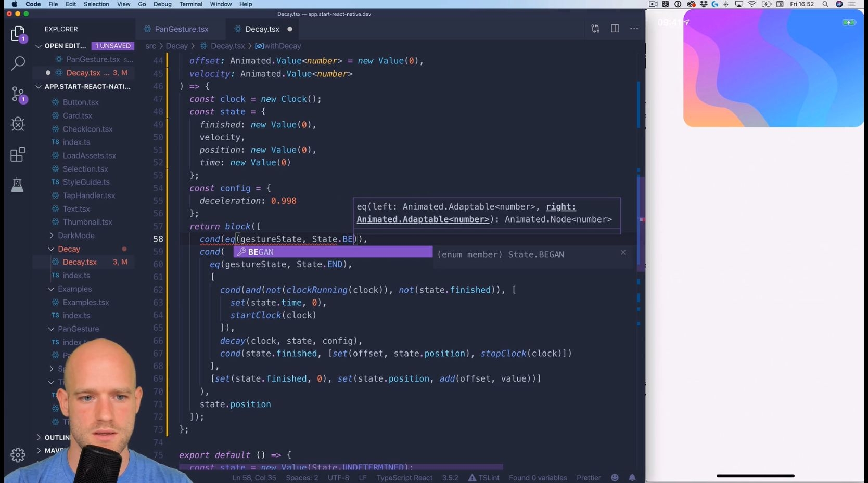
Task: Accept the BEGAN autocomplete suggestion
Action: click(x=333, y=252)
